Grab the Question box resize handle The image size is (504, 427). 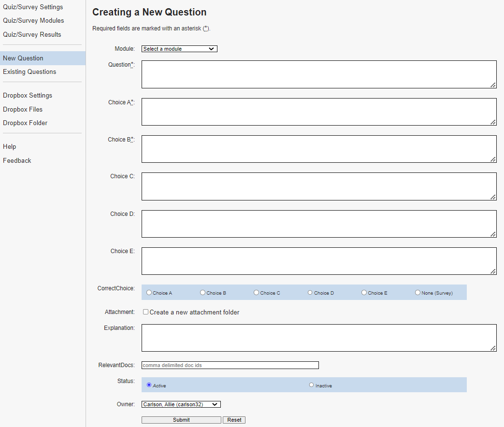click(493, 85)
